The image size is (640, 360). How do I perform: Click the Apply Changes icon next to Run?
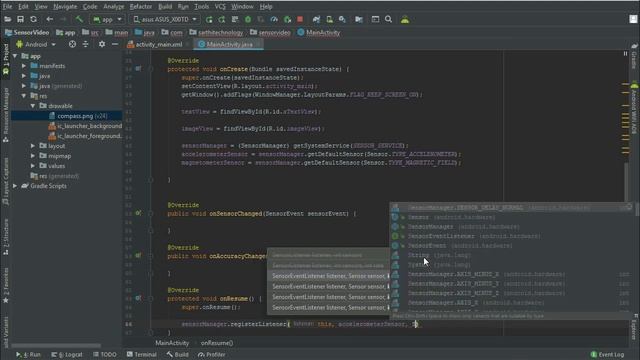pos(222,19)
